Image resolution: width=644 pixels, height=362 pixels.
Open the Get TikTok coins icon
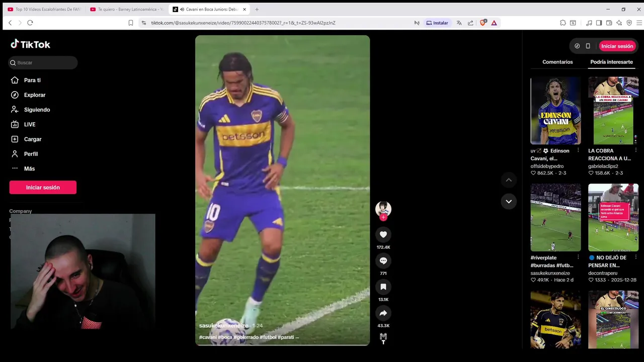[577, 46]
